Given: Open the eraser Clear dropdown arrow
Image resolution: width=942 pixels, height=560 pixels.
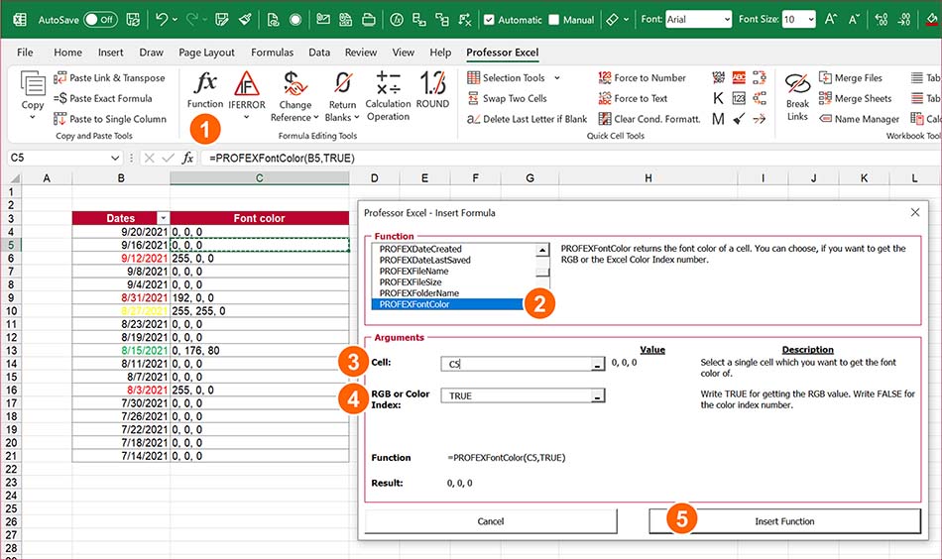Looking at the screenshot, I should (x=627, y=20).
